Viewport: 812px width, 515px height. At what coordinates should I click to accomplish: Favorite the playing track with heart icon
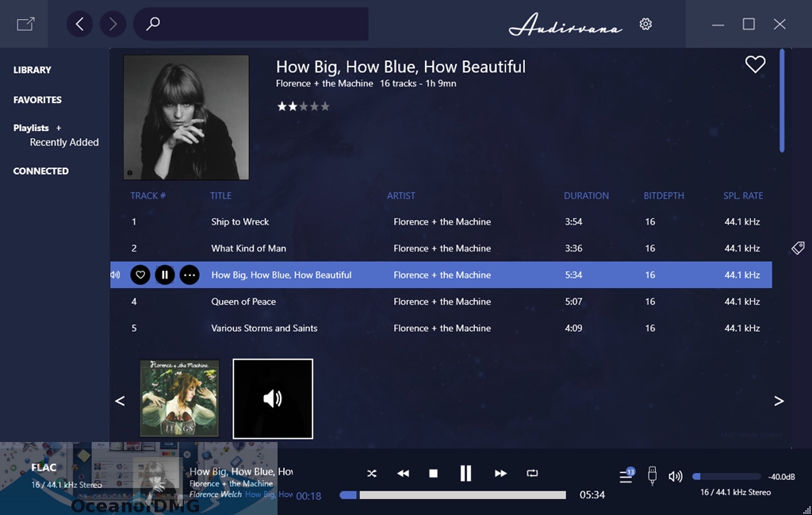coord(140,275)
